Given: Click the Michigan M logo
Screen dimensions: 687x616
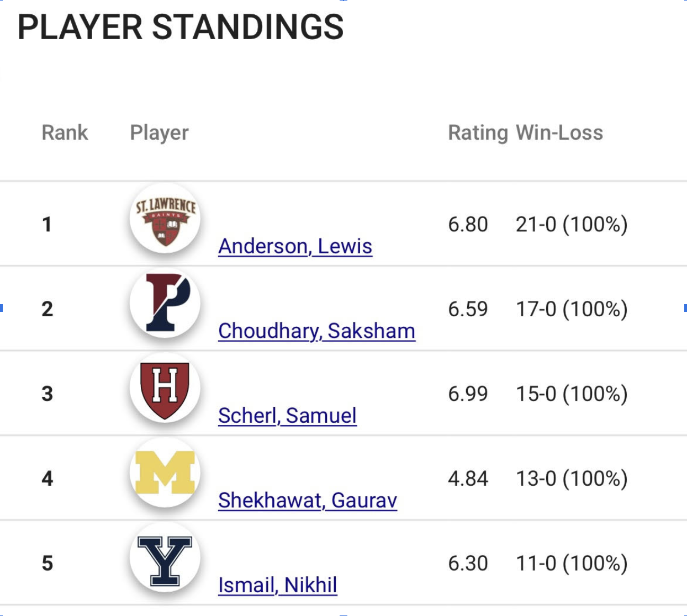Looking at the screenshot, I should tap(165, 472).
